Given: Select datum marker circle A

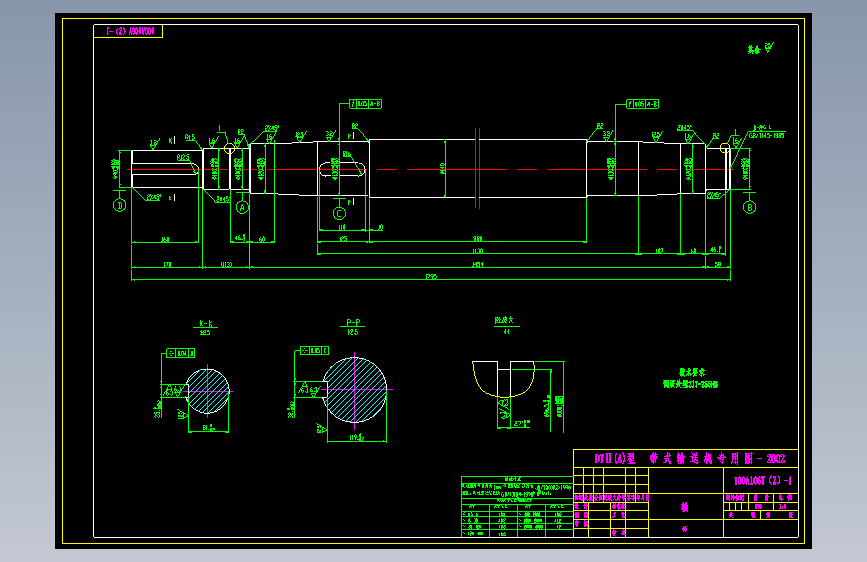Looking at the screenshot, I should [x=242, y=207].
